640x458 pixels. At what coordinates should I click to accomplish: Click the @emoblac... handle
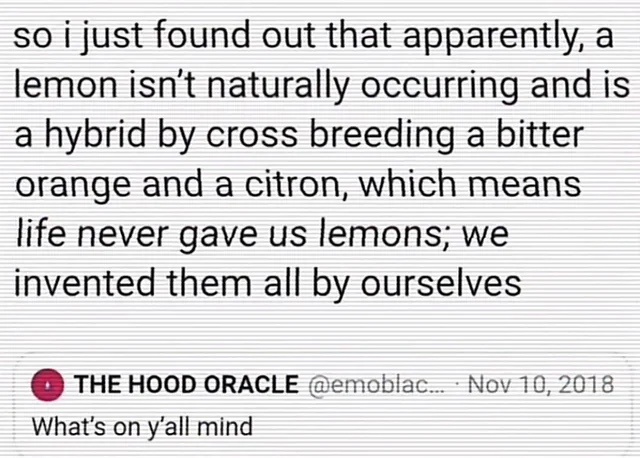point(377,385)
